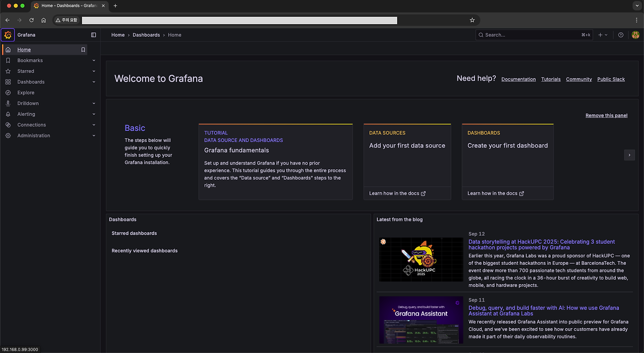Click the Starred star icon

pyautogui.click(x=8, y=71)
